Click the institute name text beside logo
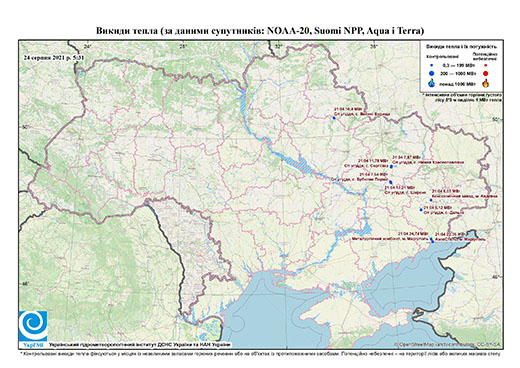The height and width of the screenshot is (368, 520). (140, 345)
